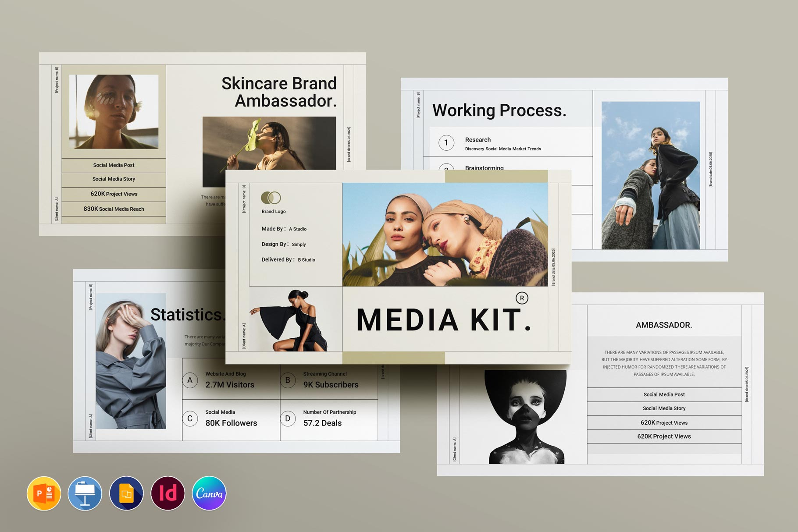The width and height of the screenshot is (798, 532).
Task: Click Social Media Story row under AMBASSADOR
Action: [x=664, y=408]
